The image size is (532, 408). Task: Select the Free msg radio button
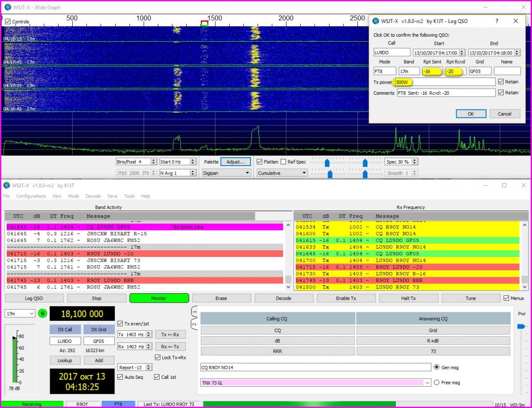[x=437, y=382]
